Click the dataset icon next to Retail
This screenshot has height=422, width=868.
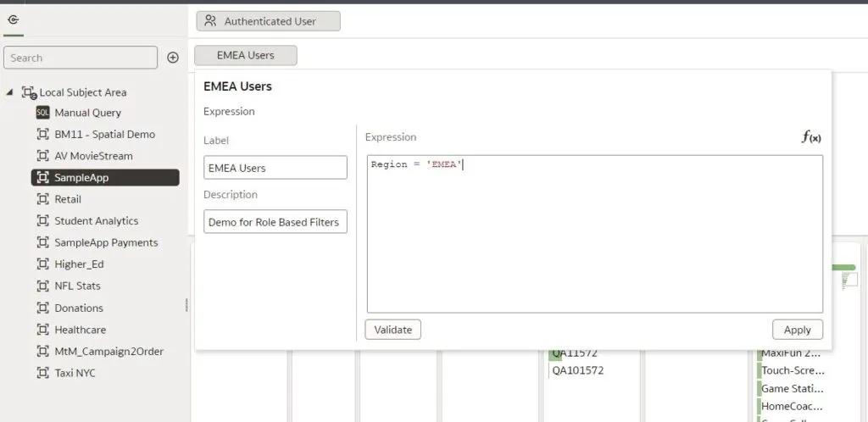42,199
